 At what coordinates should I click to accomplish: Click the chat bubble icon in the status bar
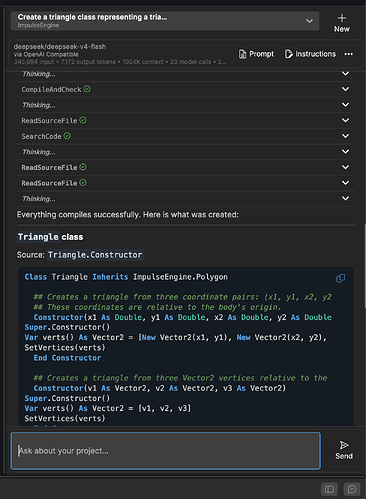click(x=352, y=489)
